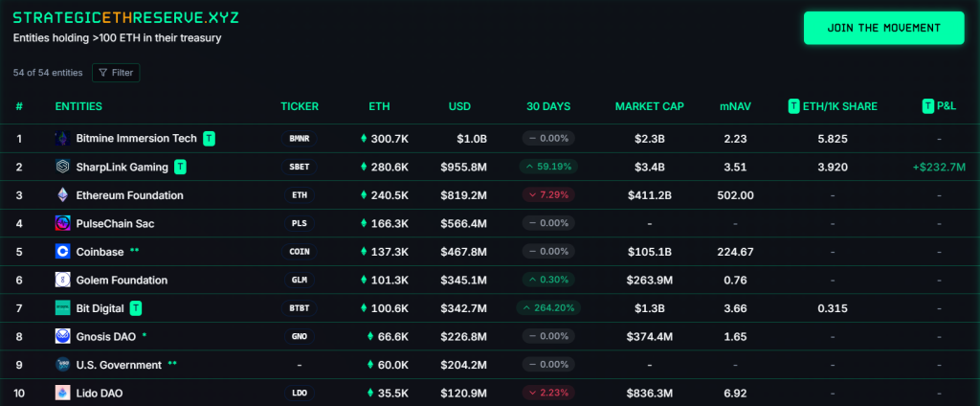The image size is (980, 406).
Task: Click the BMNR ticker badge
Action: (300, 139)
